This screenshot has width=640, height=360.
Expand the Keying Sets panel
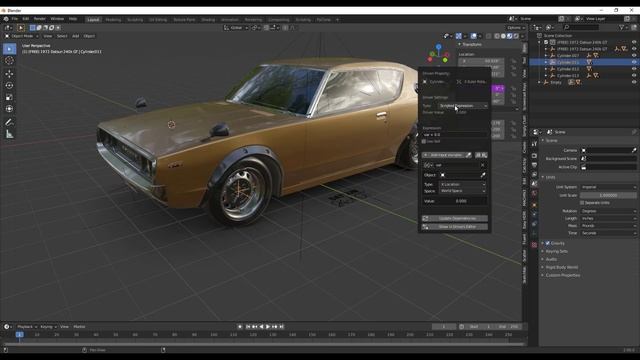pos(556,251)
